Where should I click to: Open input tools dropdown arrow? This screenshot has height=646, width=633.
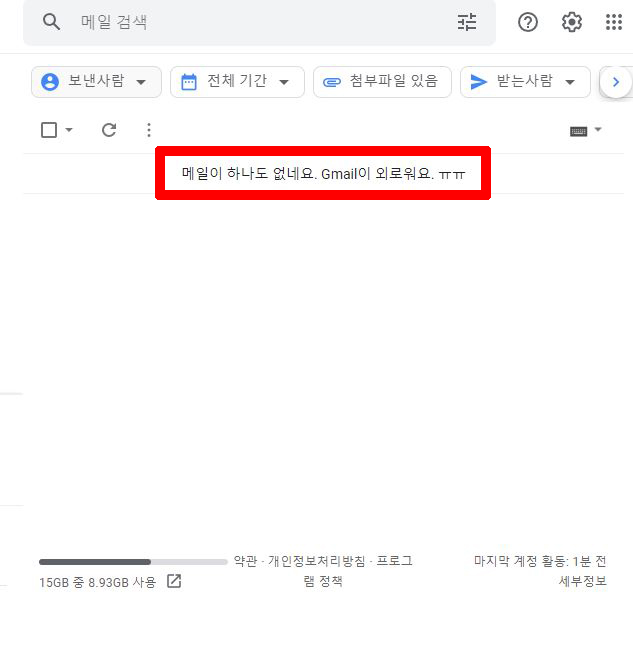[x=598, y=130]
